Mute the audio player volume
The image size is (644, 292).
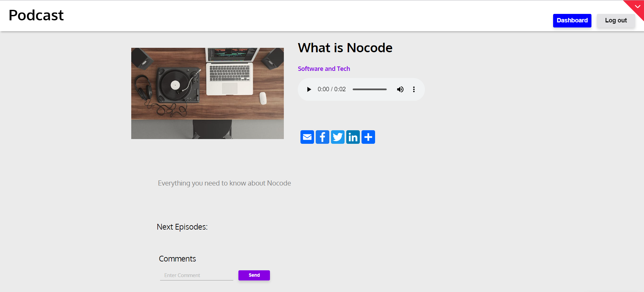[x=400, y=90]
